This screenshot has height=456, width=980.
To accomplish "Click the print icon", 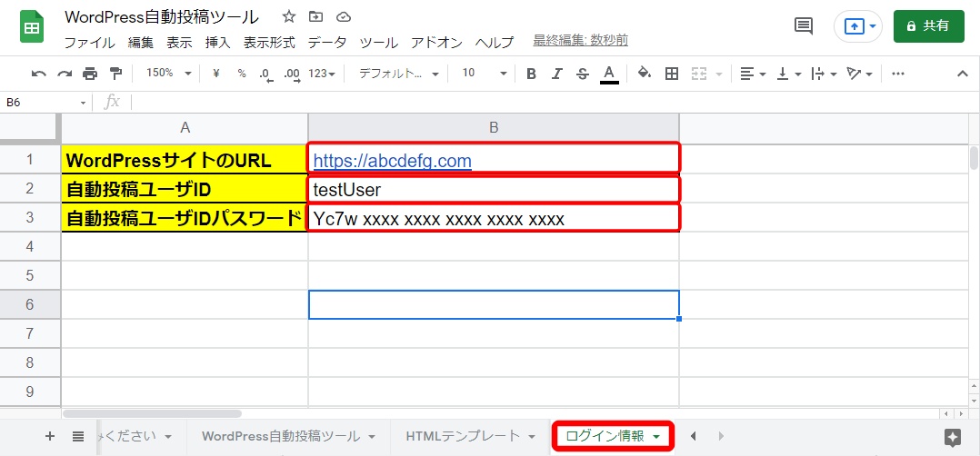I will (x=90, y=74).
